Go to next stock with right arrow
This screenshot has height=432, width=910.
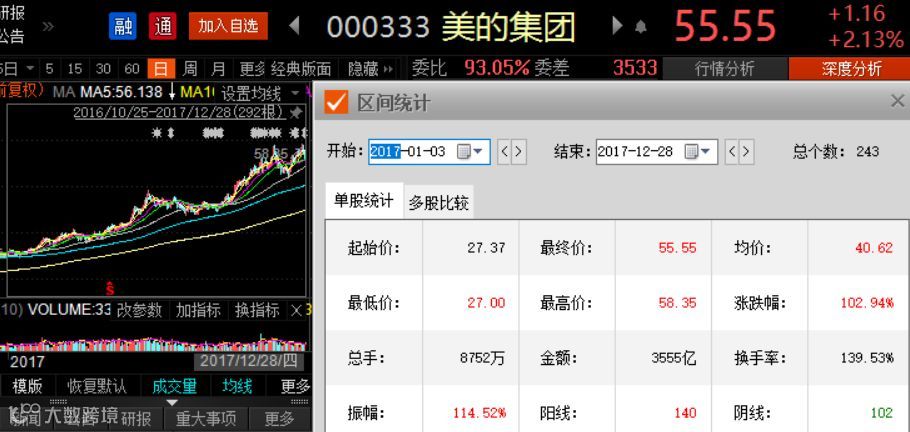(618, 26)
